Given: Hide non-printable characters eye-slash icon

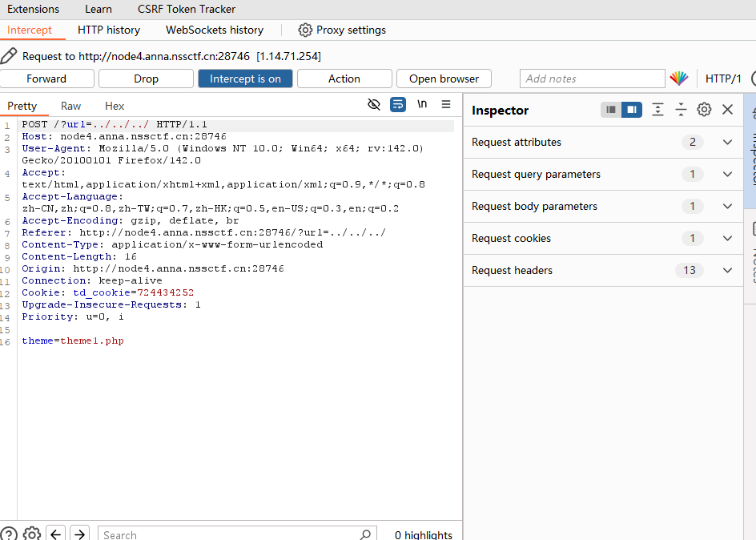Looking at the screenshot, I should pos(373,105).
